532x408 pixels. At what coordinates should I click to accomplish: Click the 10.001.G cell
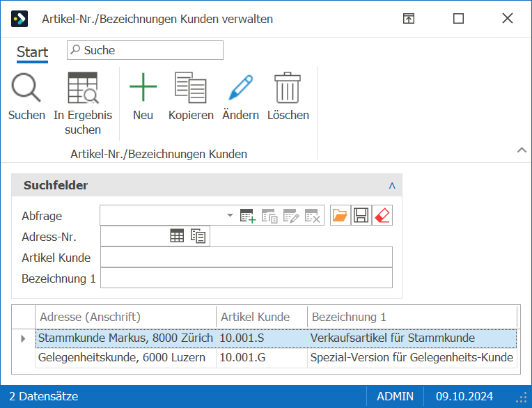click(x=262, y=357)
